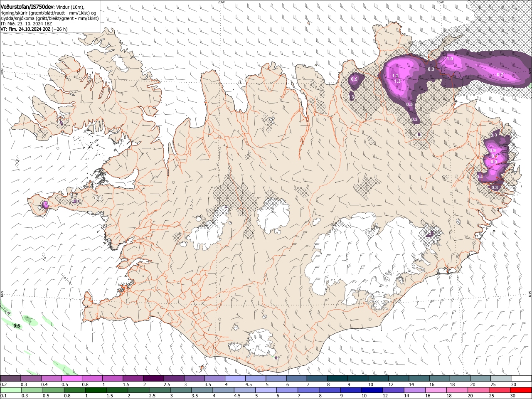
Task: Pick the darkest purple swatch labeled 2
Action: click(x=153, y=379)
